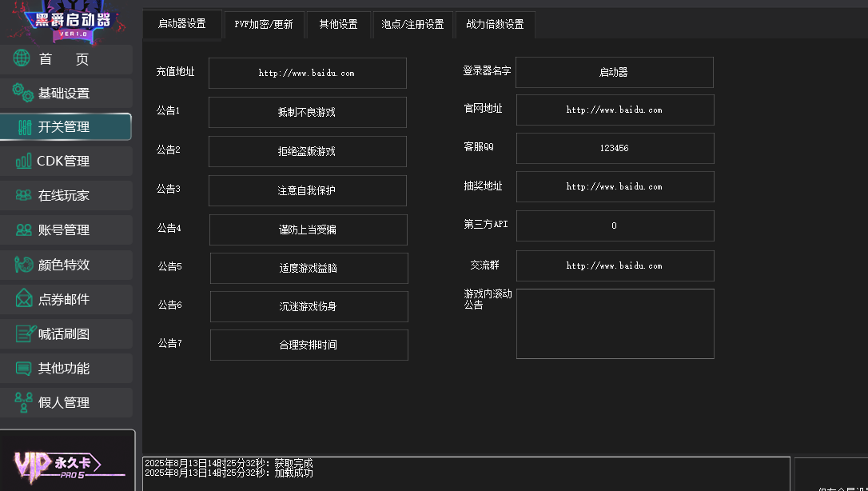
Task: Click the 充值地址 URL input field
Action: [x=307, y=73]
